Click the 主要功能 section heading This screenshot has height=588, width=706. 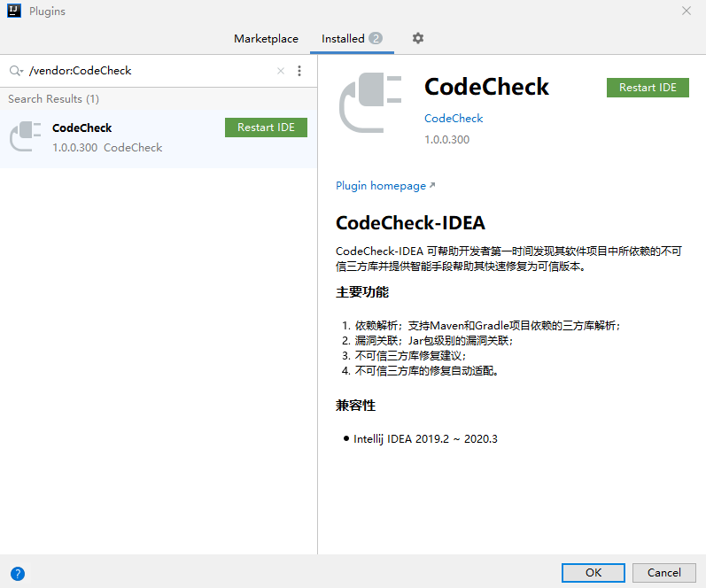tap(362, 292)
